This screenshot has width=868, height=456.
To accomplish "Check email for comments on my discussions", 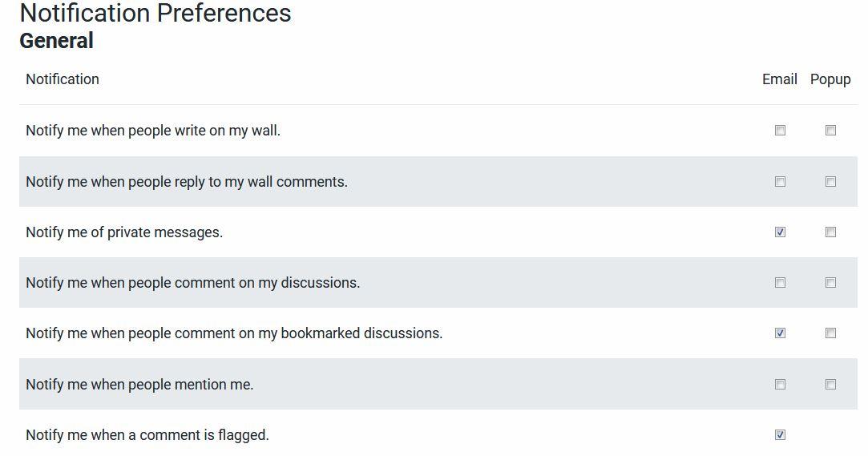I will (x=780, y=283).
